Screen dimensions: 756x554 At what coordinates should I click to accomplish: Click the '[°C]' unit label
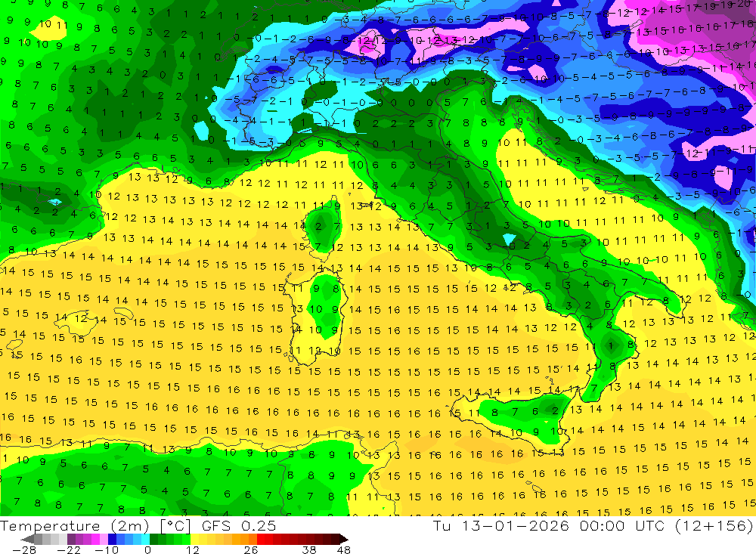point(175,525)
